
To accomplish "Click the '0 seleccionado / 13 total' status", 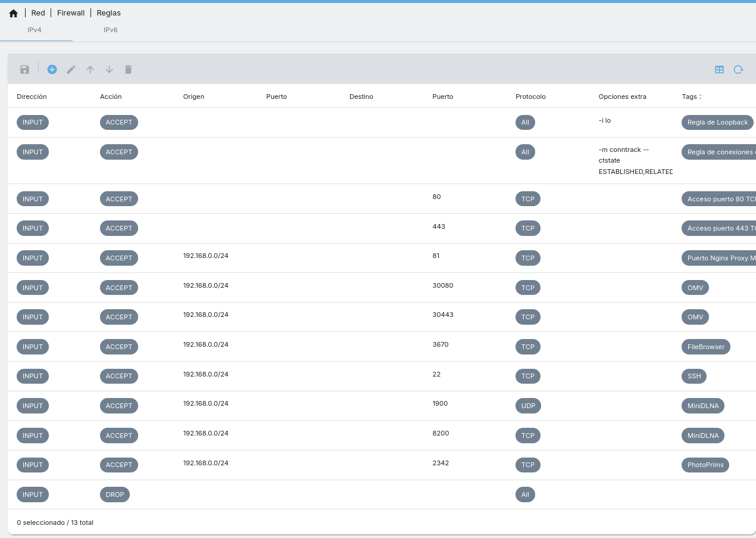I will (x=55, y=523).
